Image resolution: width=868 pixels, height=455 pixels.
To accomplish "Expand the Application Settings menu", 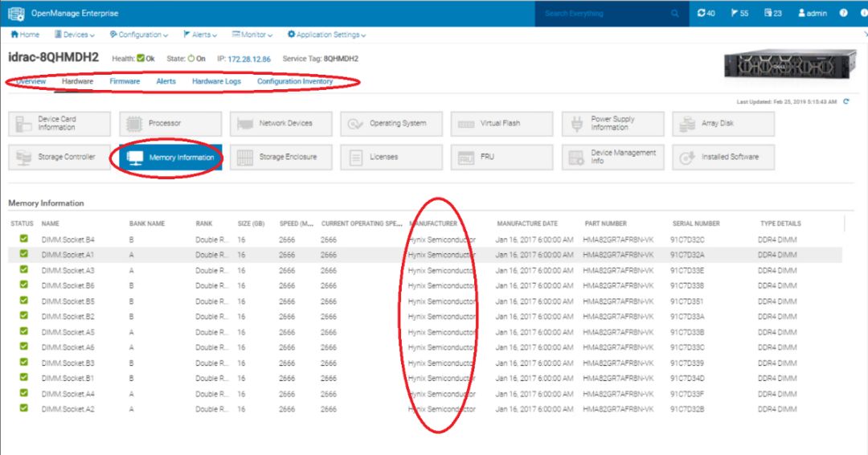I will (x=326, y=35).
